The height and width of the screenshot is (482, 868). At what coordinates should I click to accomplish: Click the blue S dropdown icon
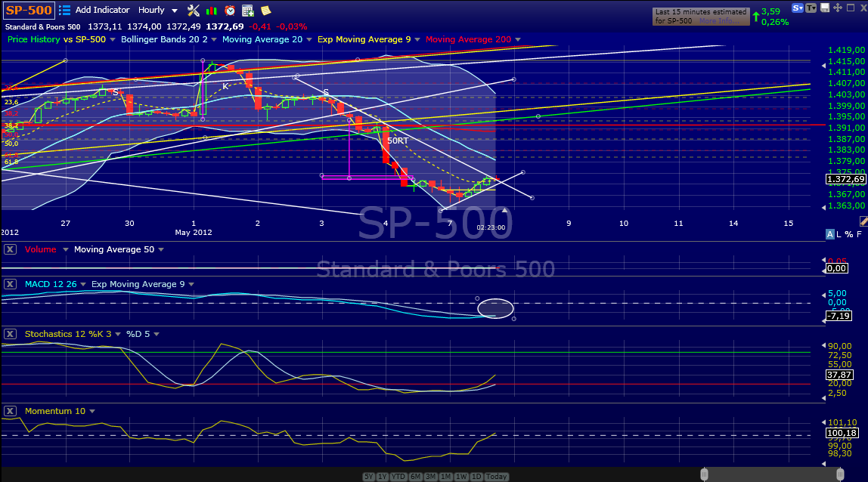click(798, 8)
